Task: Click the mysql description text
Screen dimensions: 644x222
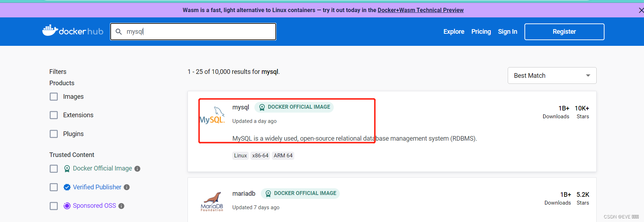Action: [x=354, y=139]
